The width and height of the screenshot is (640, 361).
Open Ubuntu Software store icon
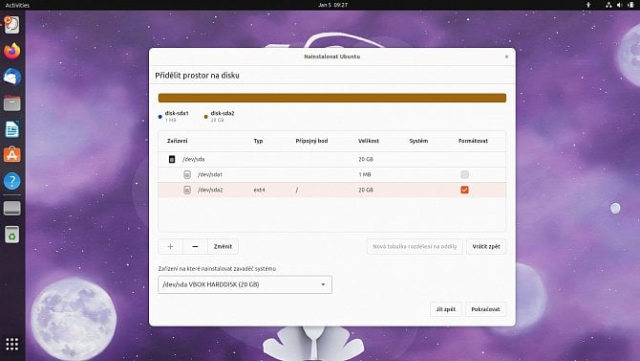tap(12, 155)
